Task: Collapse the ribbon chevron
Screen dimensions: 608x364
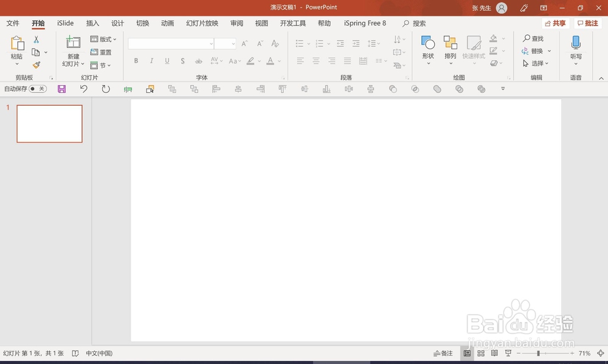Action: [x=601, y=78]
